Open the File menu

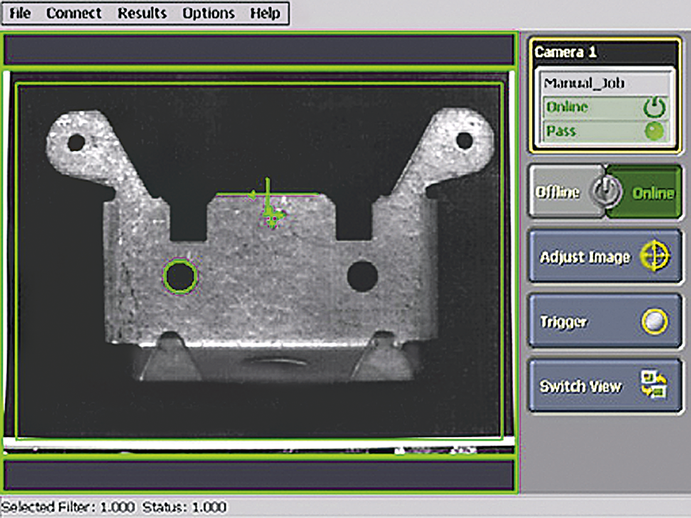click(x=21, y=14)
